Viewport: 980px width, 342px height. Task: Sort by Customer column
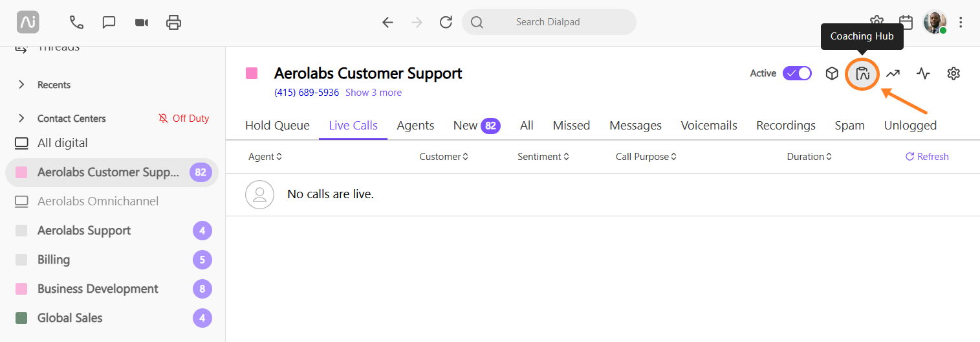pyautogui.click(x=444, y=157)
